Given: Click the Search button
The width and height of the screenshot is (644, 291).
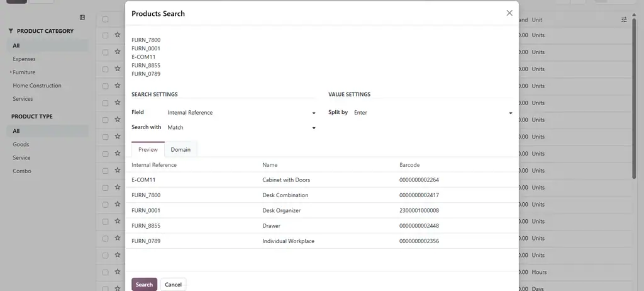Looking at the screenshot, I should click(x=144, y=285).
